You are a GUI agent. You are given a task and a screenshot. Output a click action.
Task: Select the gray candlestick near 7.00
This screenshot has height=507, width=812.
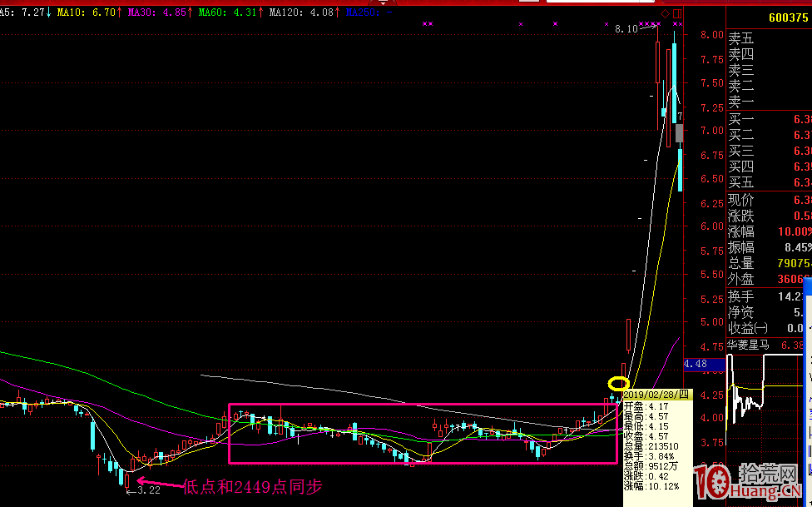(x=680, y=132)
